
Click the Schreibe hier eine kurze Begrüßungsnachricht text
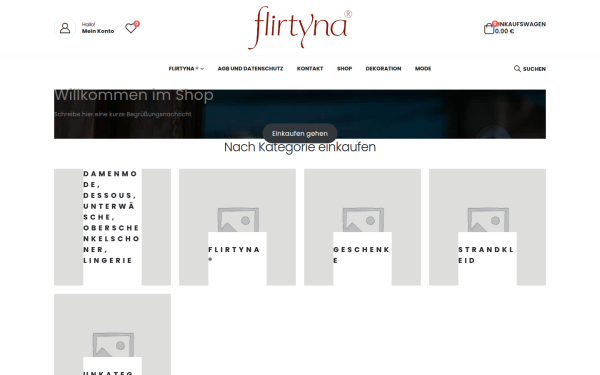[123, 114]
